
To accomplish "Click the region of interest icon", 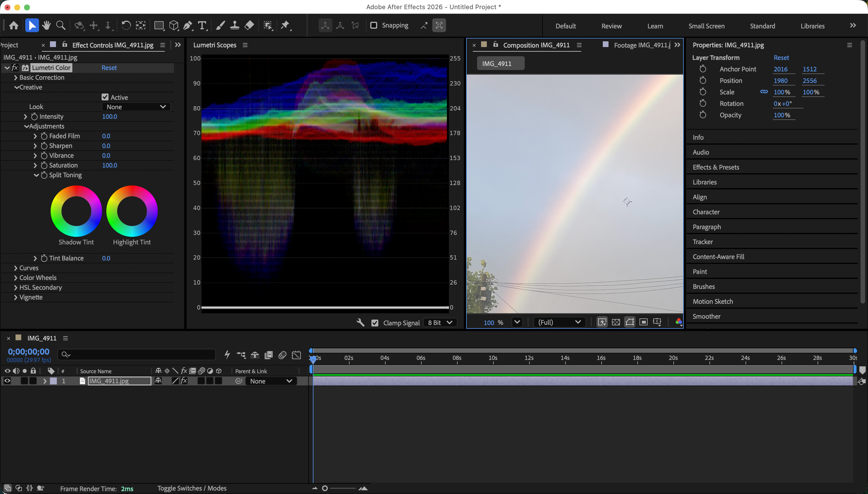I will 643,322.
